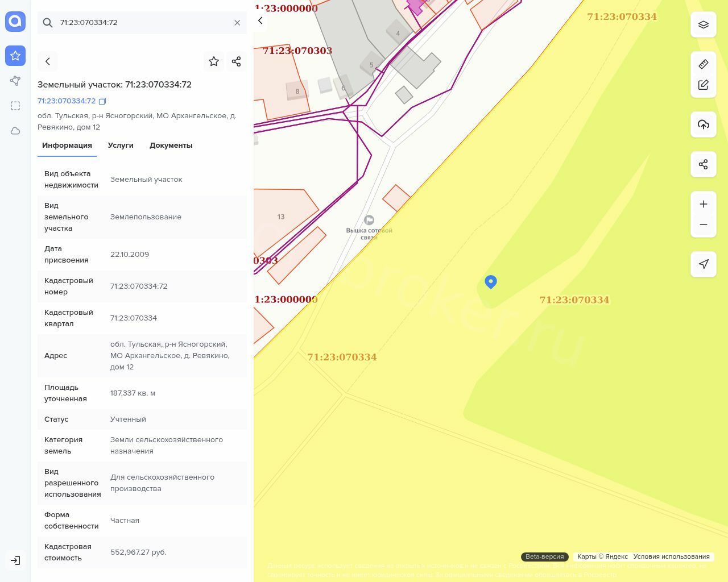The height and width of the screenshot is (582, 728).
Task: Add parcel to favorites with star
Action: tap(214, 61)
